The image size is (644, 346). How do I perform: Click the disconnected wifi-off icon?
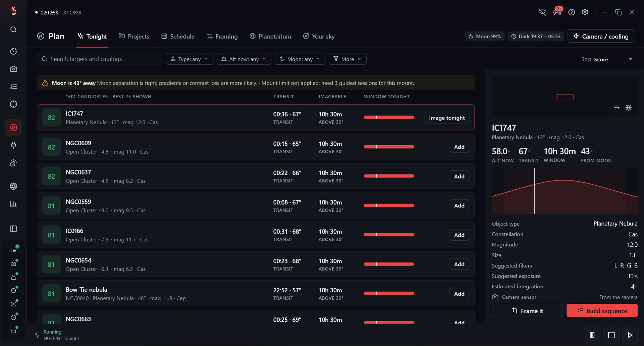(x=542, y=12)
